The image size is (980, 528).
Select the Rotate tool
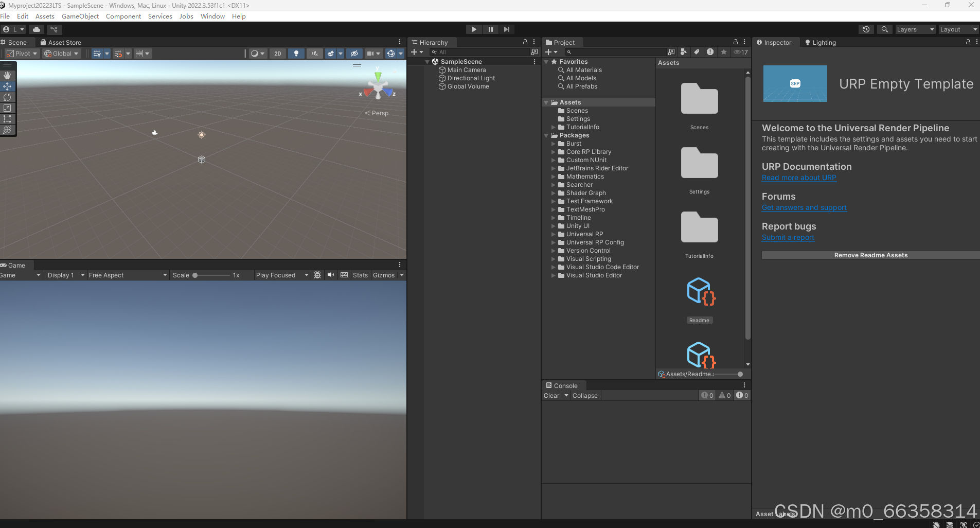pyautogui.click(x=7, y=97)
